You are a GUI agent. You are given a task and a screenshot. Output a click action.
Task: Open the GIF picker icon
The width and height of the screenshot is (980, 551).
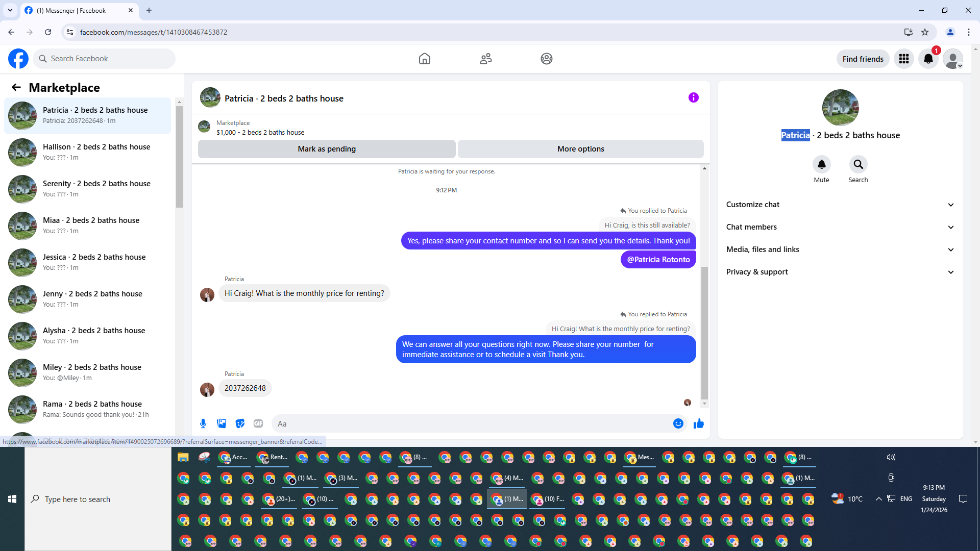pyautogui.click(x=258, y=423)
